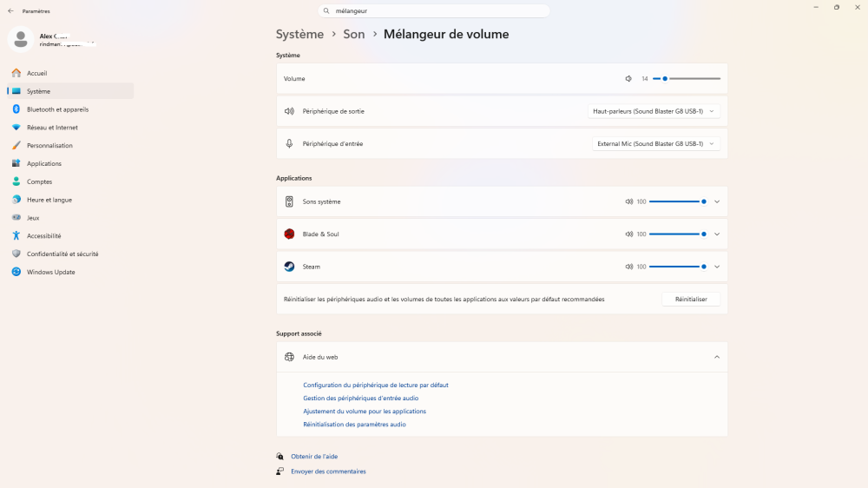
Task: Mute system volume via speaker icon
Action: [628, 79]
